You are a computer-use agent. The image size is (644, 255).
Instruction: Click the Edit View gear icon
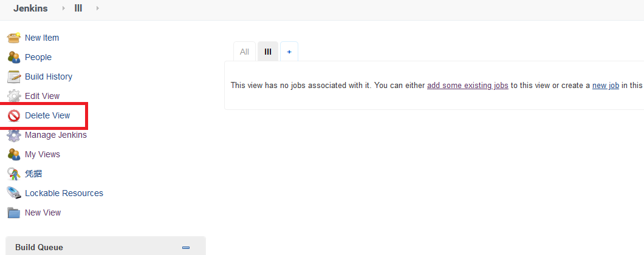13,96
